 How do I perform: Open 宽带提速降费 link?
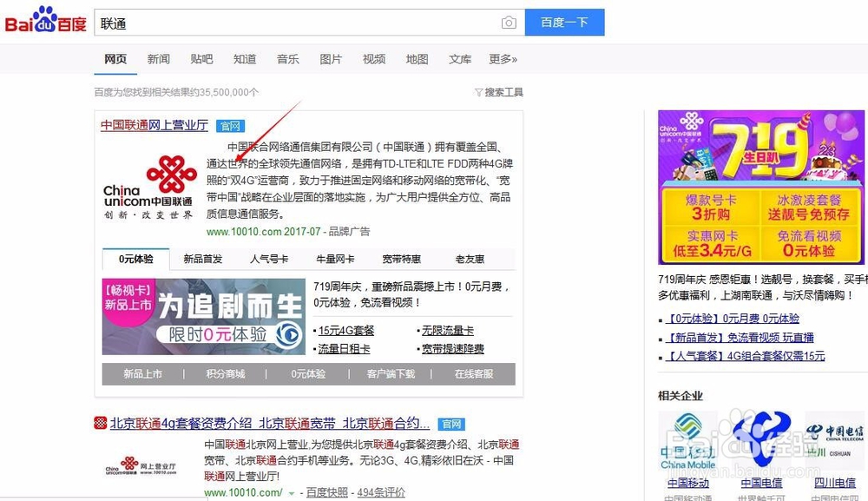click(x=453, y=349)
